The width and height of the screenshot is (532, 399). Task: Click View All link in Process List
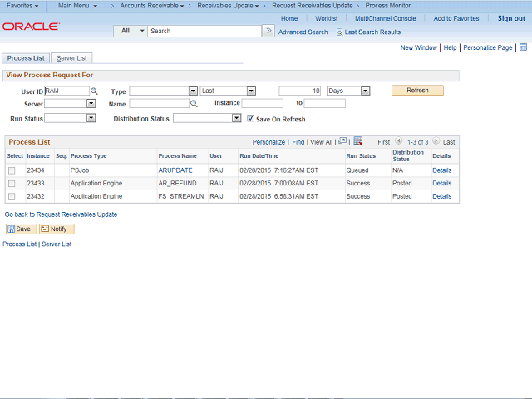tap(321, 142)
